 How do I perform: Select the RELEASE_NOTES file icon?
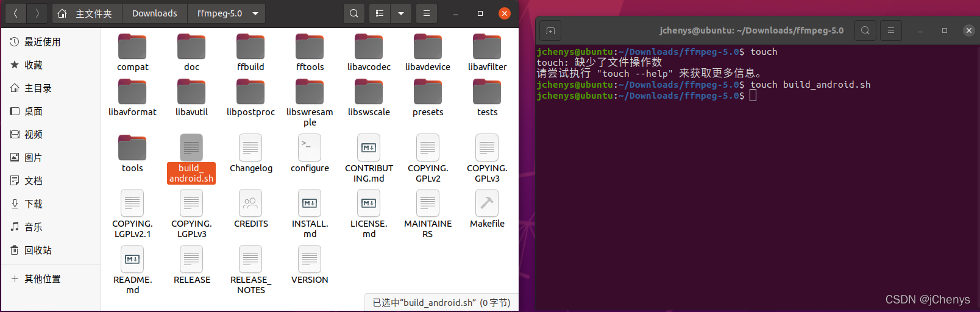coord(250,259)
